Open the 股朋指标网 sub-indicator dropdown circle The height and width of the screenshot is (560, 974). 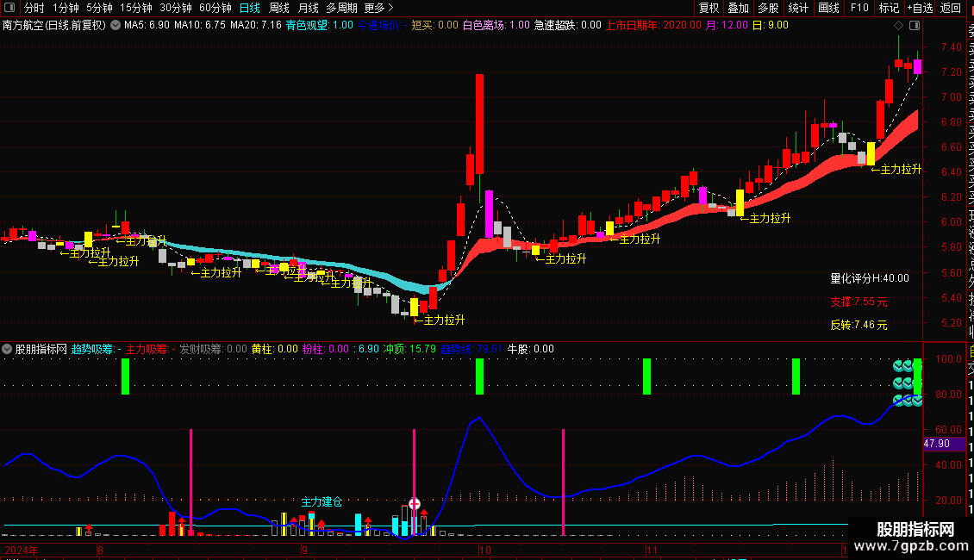[x=7, y=349]
